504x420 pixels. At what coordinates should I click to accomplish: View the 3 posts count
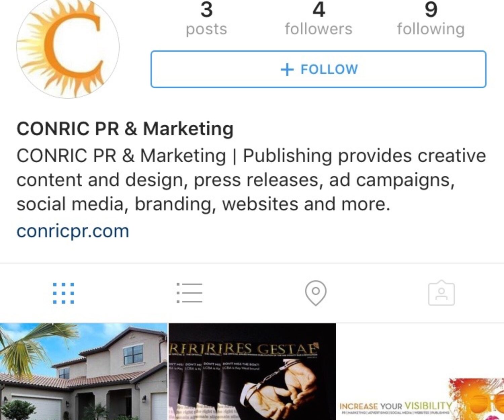[x=206, y=18]
